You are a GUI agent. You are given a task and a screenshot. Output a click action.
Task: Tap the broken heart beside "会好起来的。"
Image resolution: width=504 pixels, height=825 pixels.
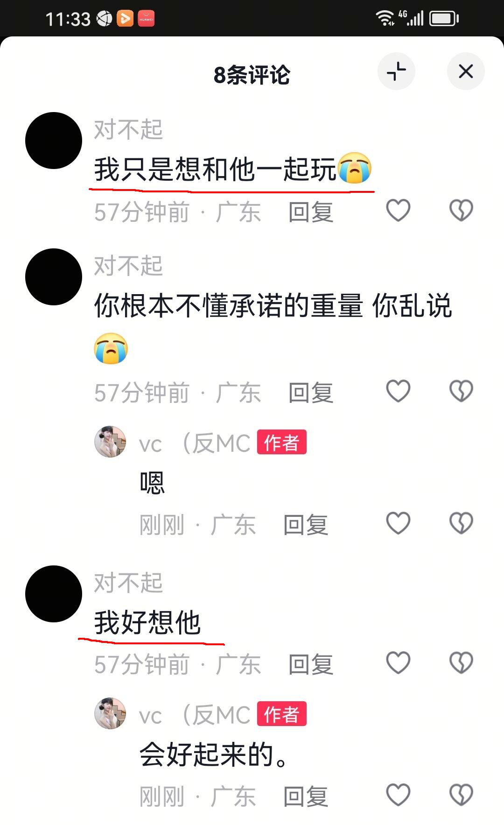click(x=461, y=795)
